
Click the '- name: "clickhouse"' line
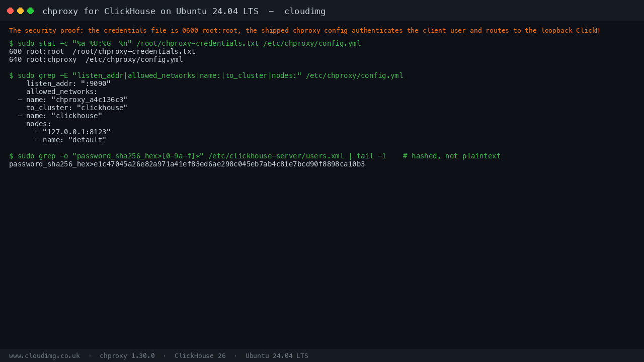(60, 116)
